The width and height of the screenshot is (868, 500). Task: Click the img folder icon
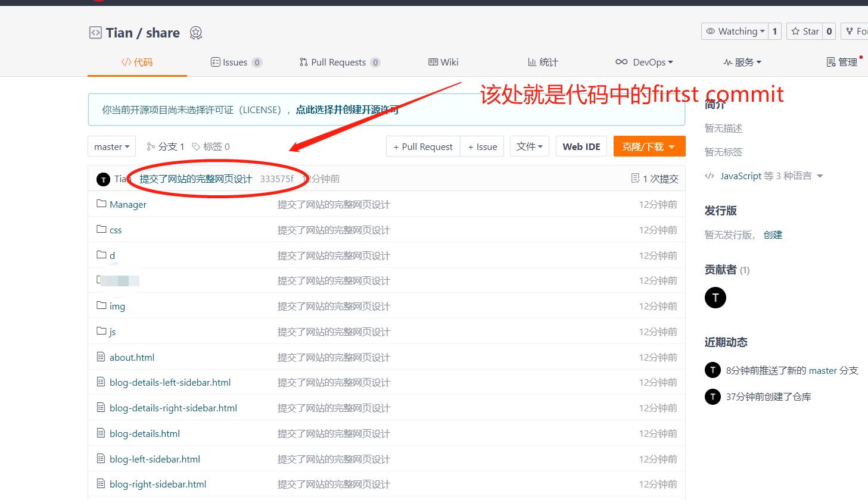(x=101, y=305)
